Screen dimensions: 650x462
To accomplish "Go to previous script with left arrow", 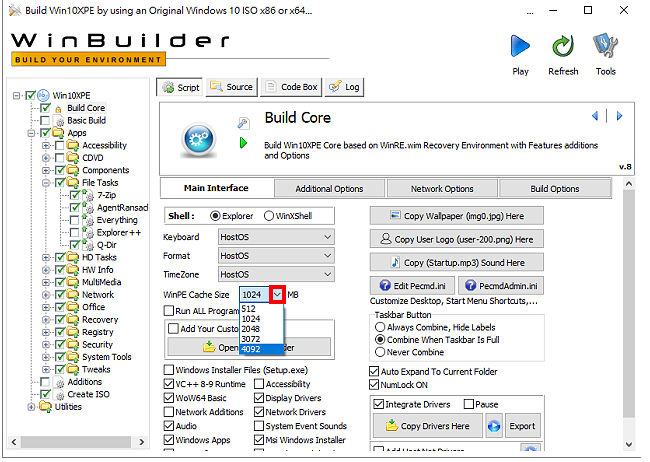I will tap(595, 116).
